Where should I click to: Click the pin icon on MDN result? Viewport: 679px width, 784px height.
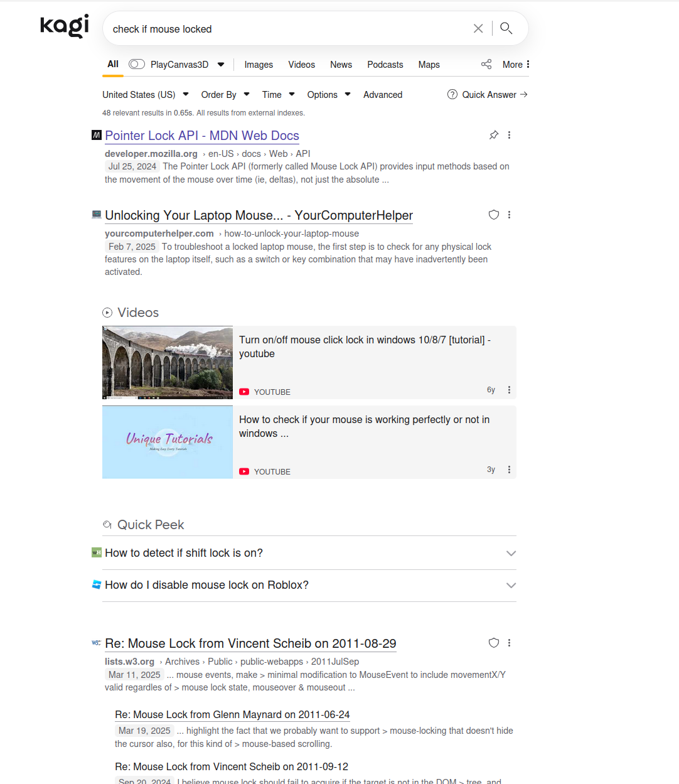click(x=494, y=135)
